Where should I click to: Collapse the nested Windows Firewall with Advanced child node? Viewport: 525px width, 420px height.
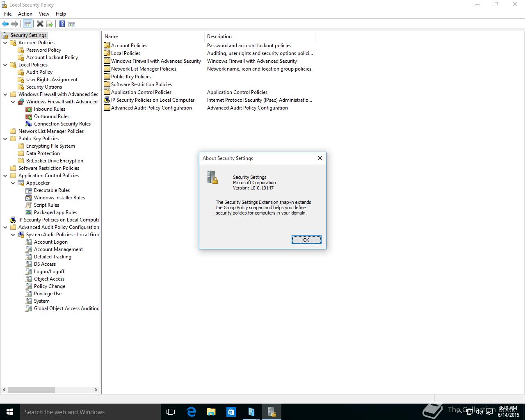(x=13, y=102)
